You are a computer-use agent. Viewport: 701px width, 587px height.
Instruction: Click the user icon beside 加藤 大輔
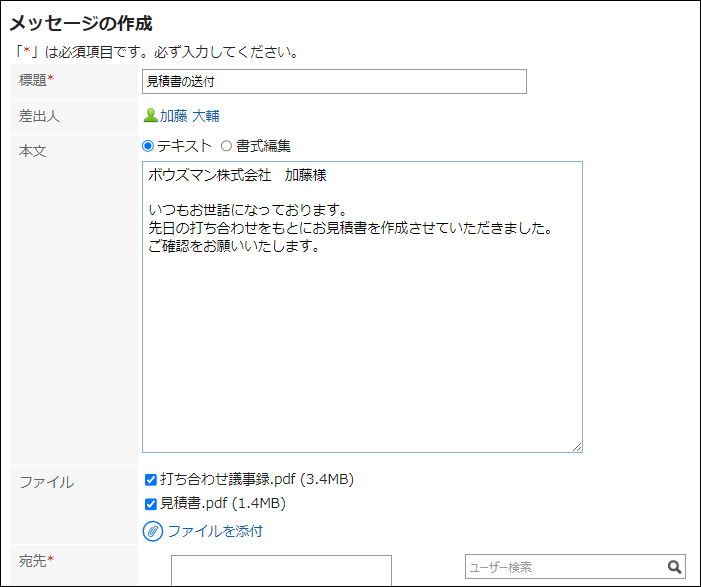click(151, 116)
